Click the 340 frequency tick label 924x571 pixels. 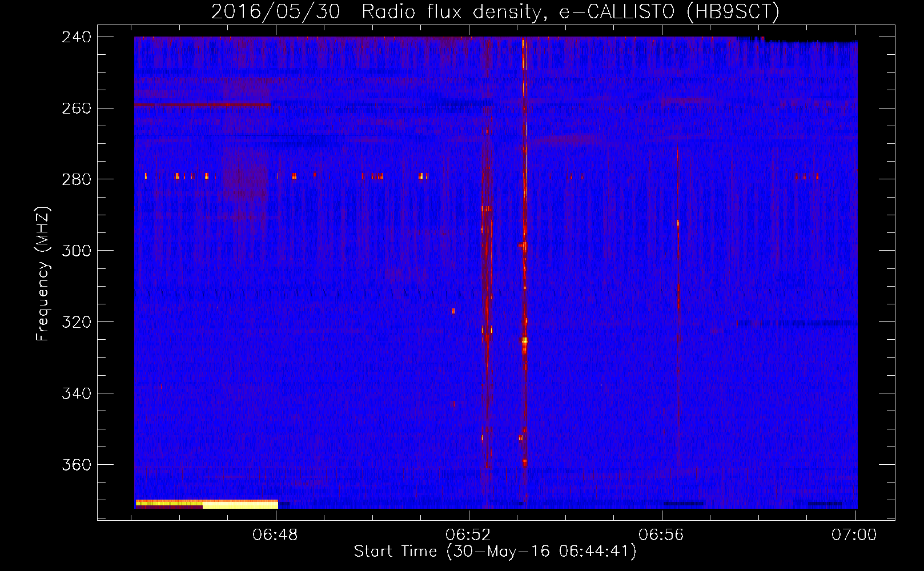(x=77, y=394)
